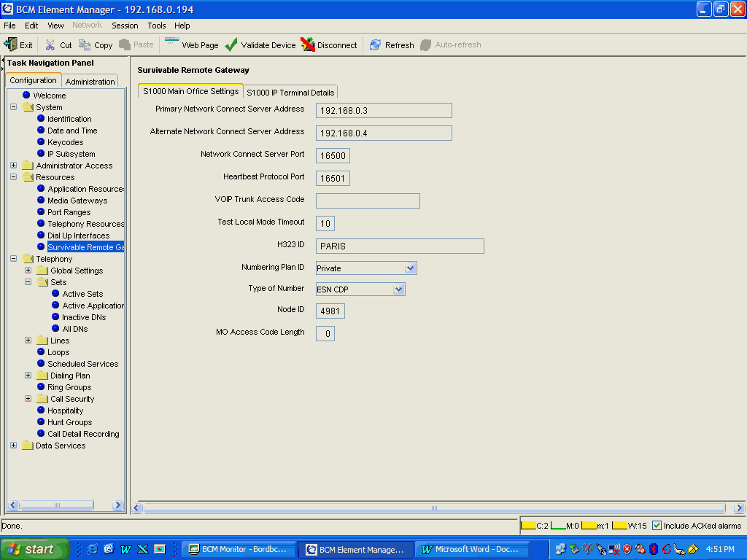This screenshot has width=747, height=560.
Task: Select Scheduled Services in the tree
Action: coord(83,364)
